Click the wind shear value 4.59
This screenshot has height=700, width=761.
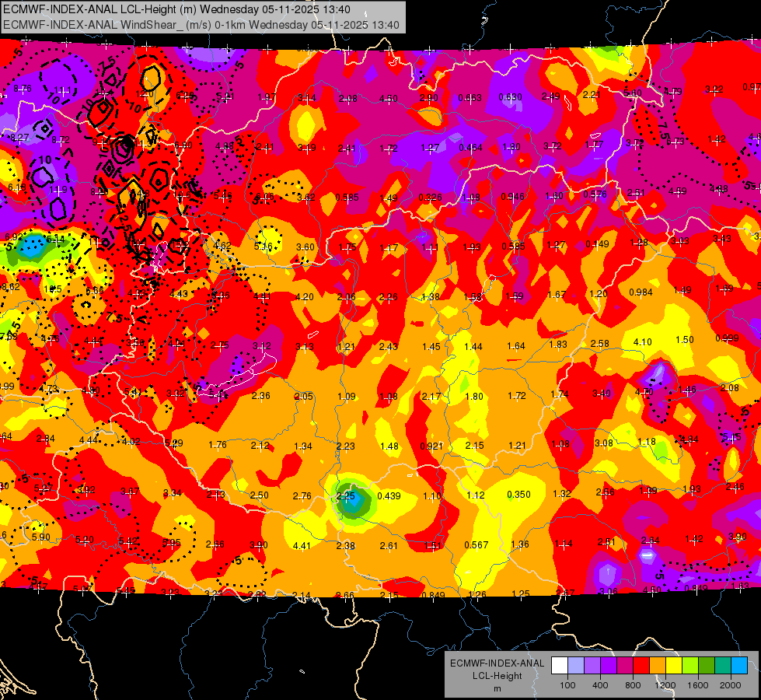coord(677,191)
